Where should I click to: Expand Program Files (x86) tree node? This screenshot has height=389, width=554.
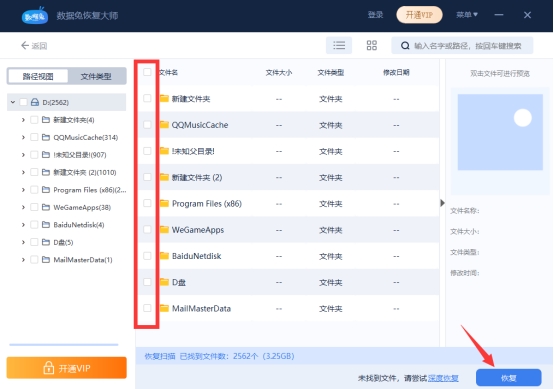coord(23,190)
